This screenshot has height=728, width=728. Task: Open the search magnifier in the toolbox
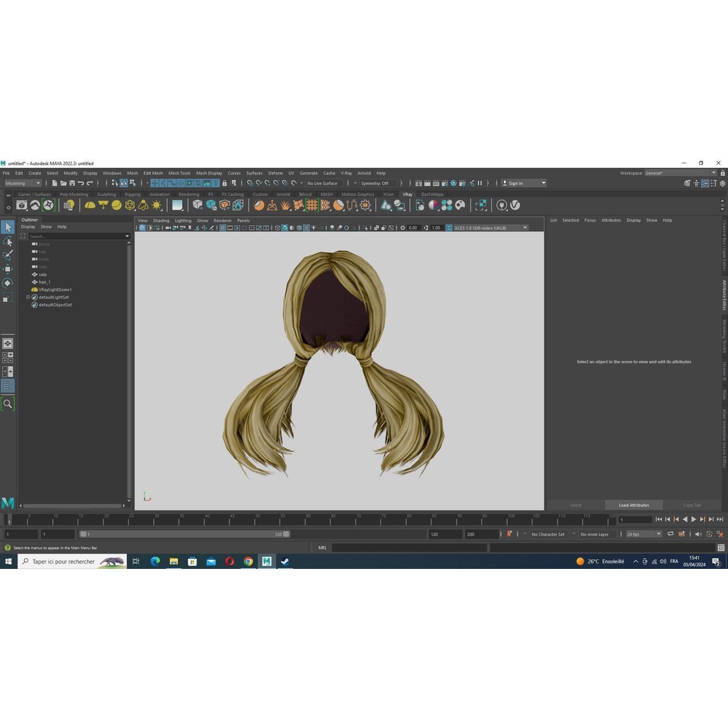coord(8,404)
